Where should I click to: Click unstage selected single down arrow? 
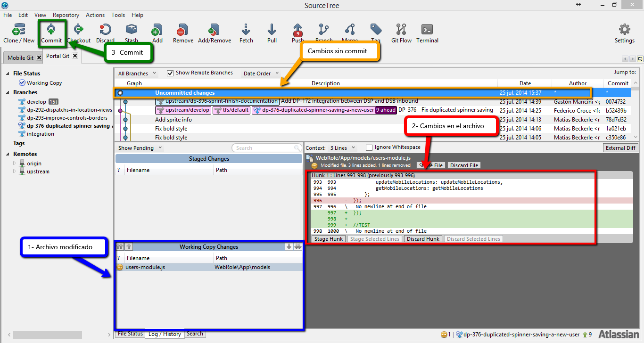pos(289,246)
